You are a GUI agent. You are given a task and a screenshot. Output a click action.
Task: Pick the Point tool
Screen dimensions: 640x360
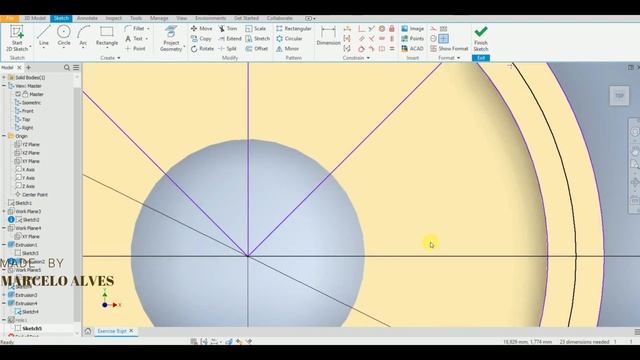(135, 48)
